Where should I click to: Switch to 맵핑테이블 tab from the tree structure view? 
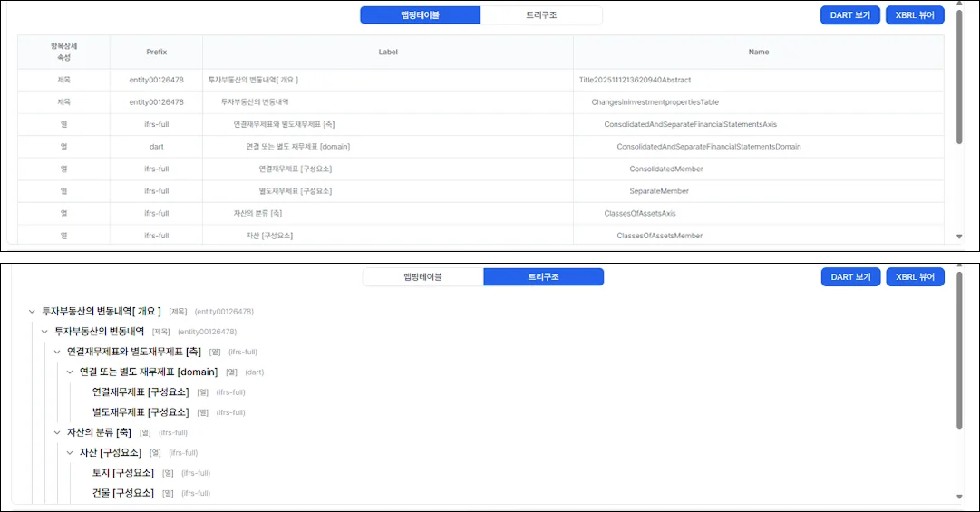(422, 276)
